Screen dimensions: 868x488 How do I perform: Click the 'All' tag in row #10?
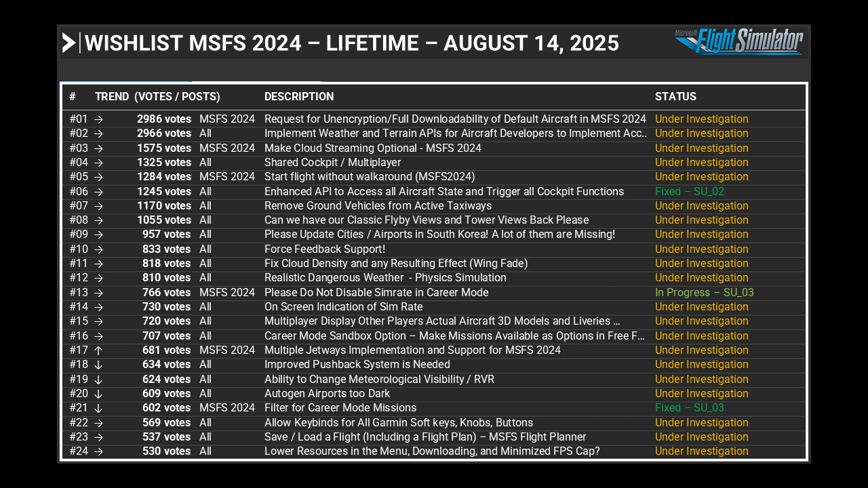(205, 249)
